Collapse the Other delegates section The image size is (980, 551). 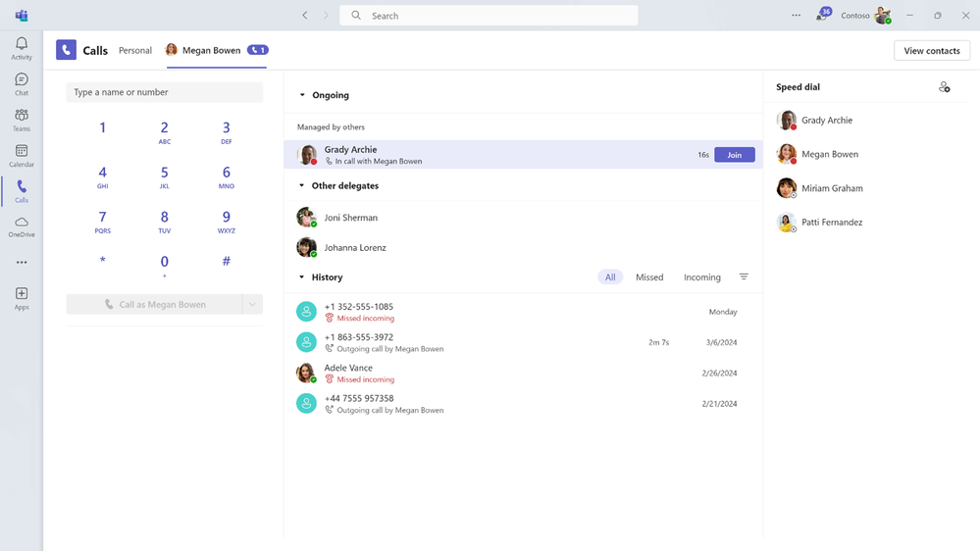click(x=302, y=185)
